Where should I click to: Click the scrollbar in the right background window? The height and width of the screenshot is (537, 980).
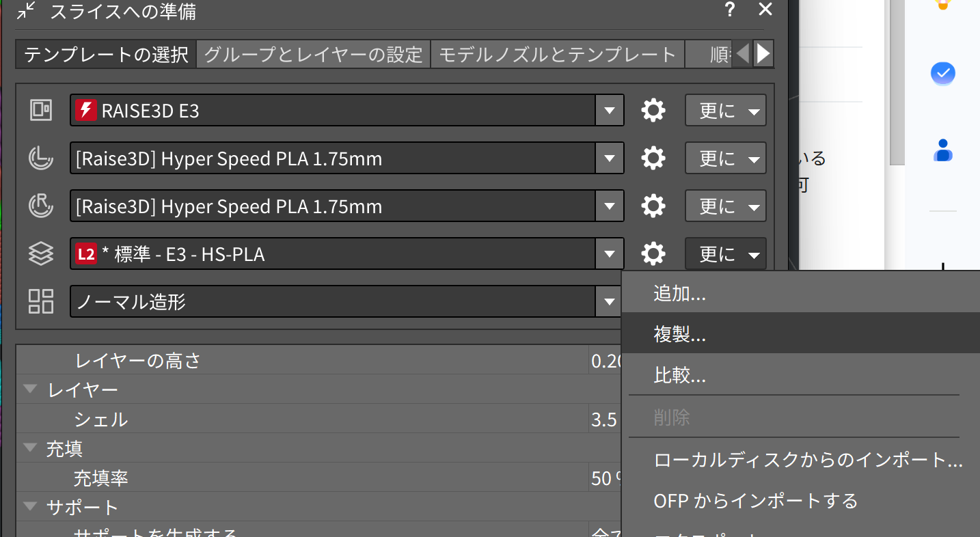click(x=896, y=82)
